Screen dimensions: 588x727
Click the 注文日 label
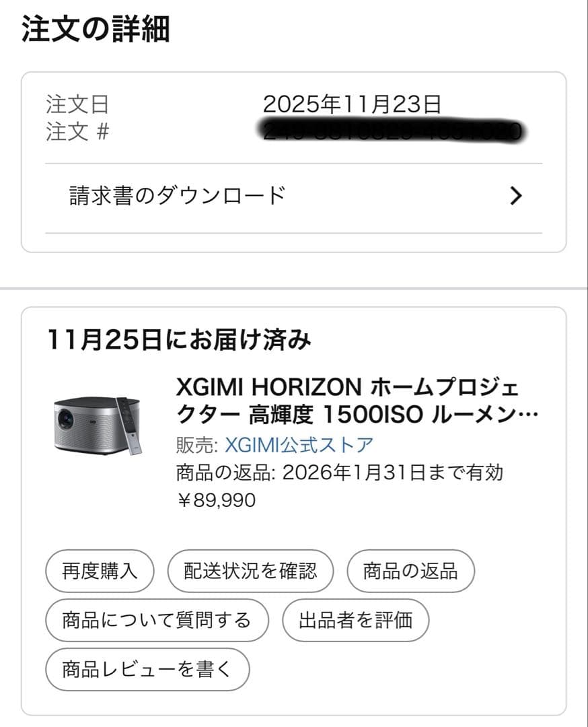click(x=77, y=104)
